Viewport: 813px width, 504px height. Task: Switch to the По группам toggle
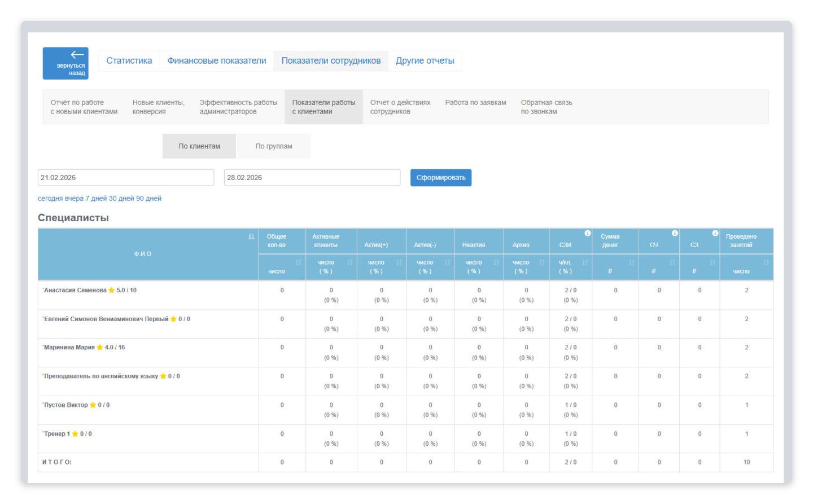pyautogui.click(x=273, y=146)
